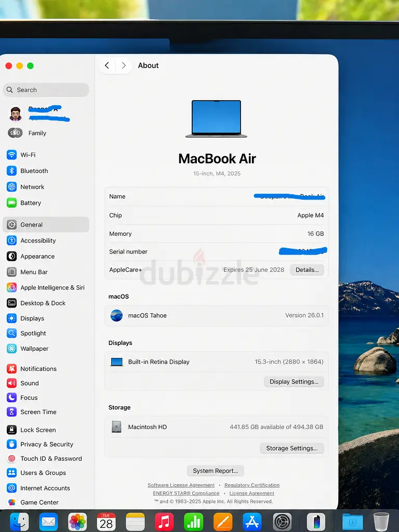This screenshot has height=532, width=399.
Task: Open Finder from the Dock
Action: [19, 522]
